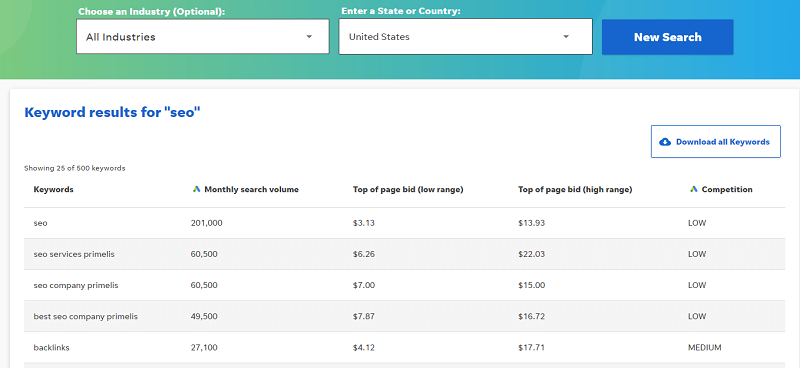Click the $4.12 low bid value
This screenshot has width=800, height=368.
coord(364,348)
